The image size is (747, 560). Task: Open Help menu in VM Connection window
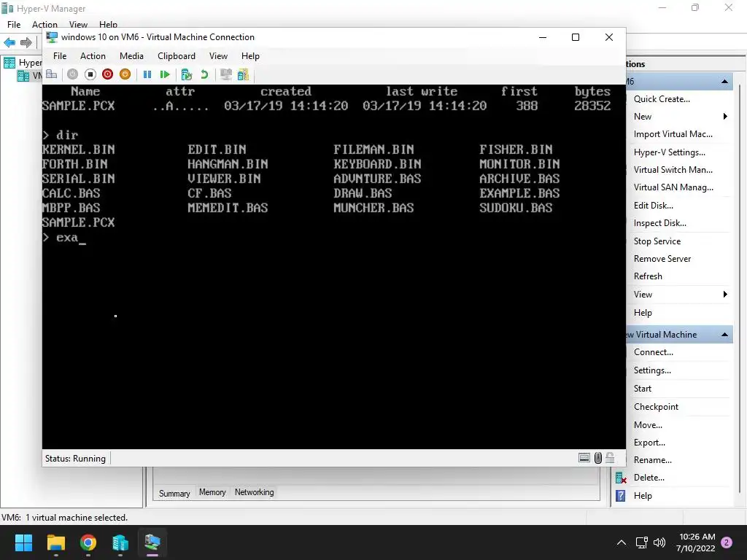coord(250,56)
